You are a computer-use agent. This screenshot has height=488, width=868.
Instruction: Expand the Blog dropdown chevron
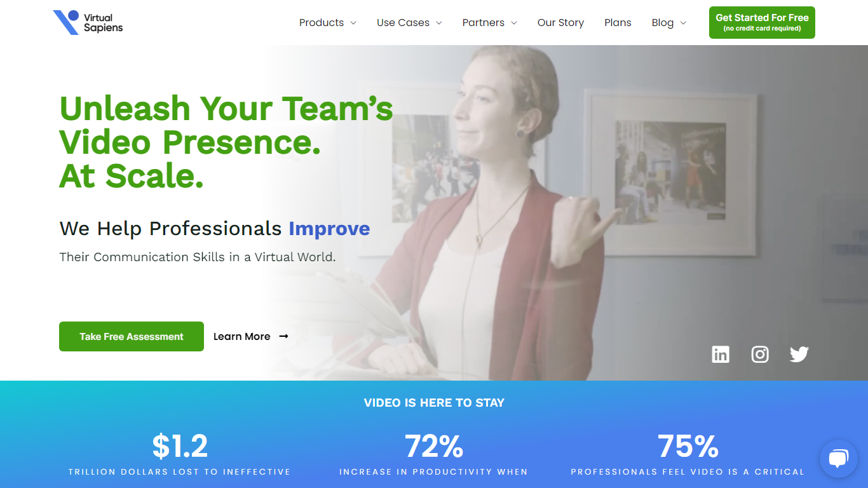[x=683, y=23]
